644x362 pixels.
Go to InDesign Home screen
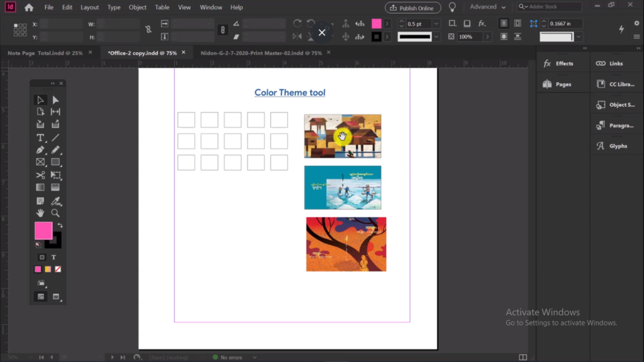(29, 8)
